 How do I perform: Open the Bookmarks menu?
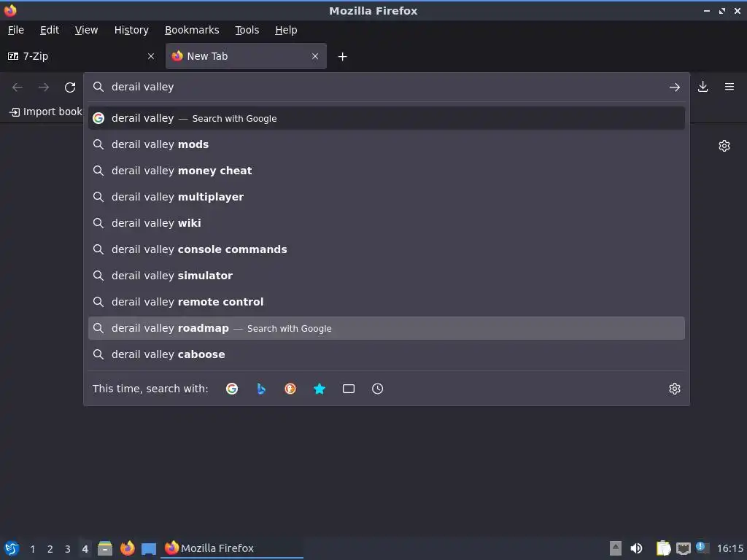[x=192, y=30]
